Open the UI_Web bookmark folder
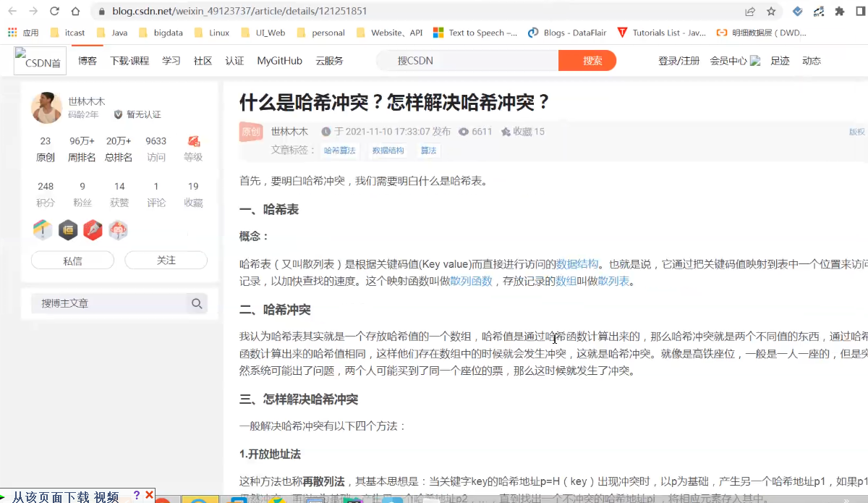 point(263,33)
